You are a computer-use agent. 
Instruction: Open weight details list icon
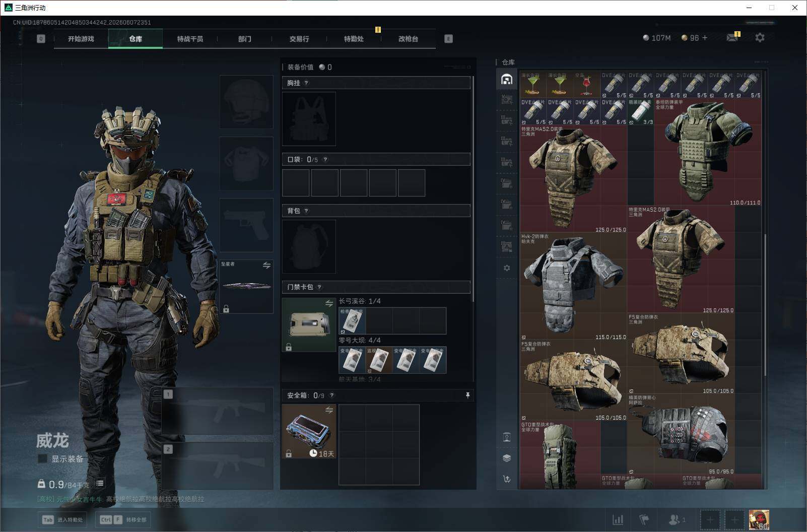100,484
